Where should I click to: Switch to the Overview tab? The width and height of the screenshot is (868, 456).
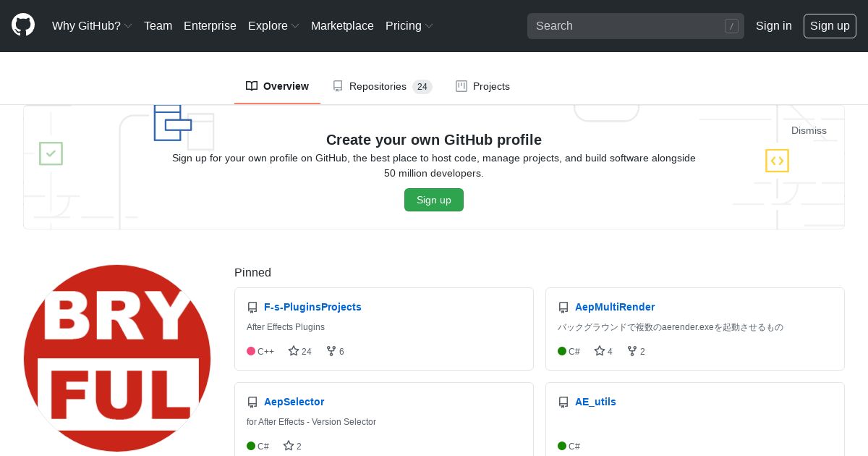[277, 86]
